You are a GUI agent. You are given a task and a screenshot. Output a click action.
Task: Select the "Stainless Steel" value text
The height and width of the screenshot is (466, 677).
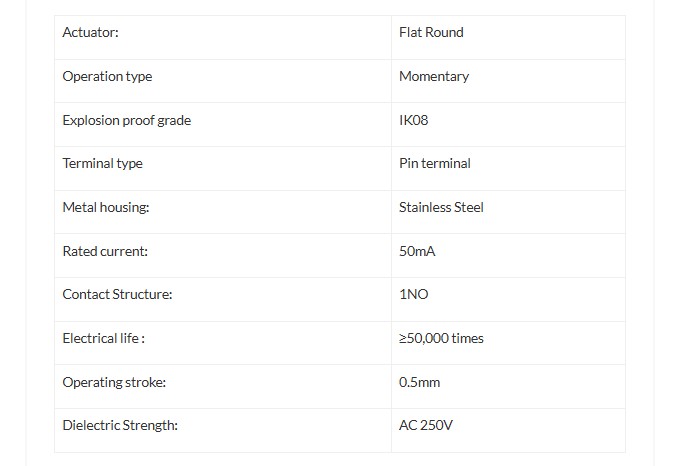tap(441, 208)
